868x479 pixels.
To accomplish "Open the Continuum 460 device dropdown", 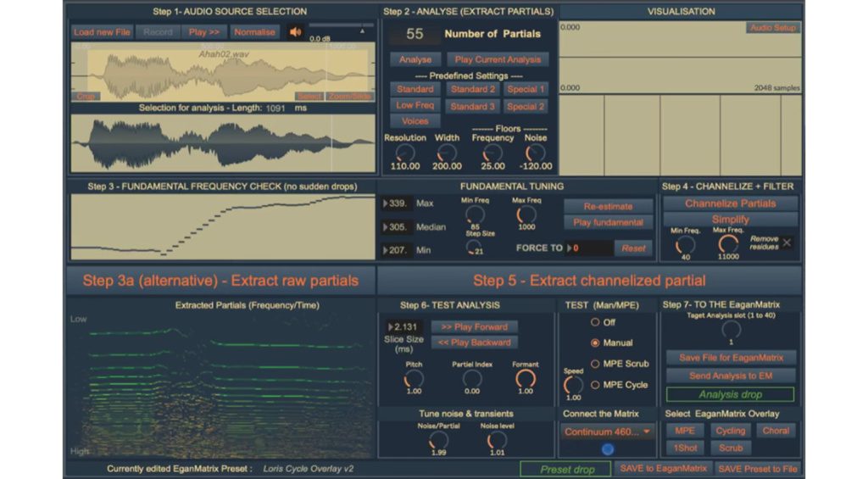I will click(607, 432).
